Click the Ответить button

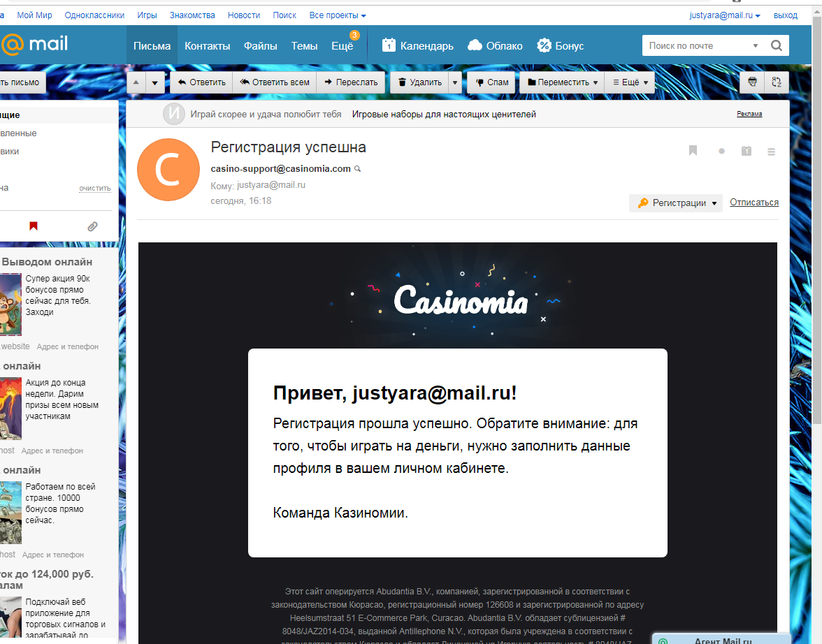[201, 82]
